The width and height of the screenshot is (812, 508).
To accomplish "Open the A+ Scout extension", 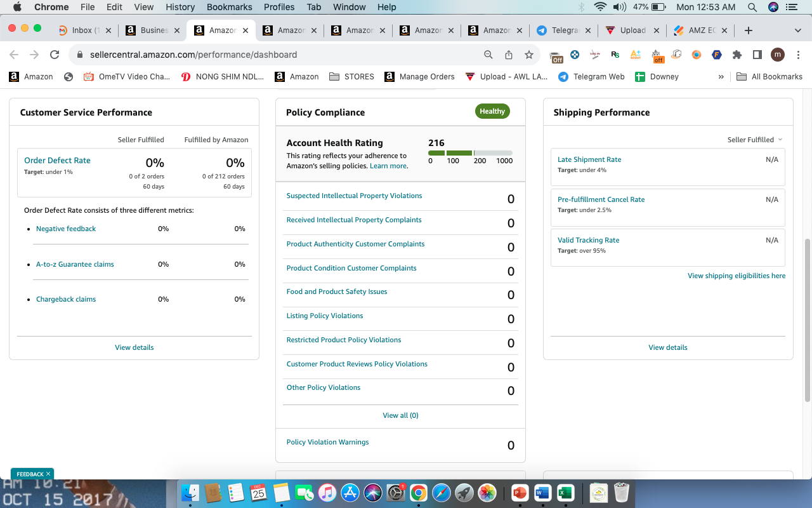I will [636, 55].
